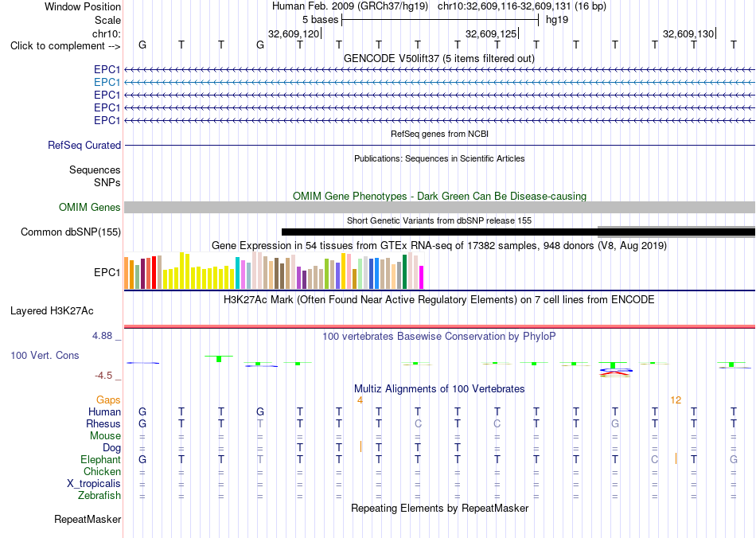Image resolution: width=756 pixels, height=538 pixels.
Task: Click the short gray dbSNP variant bar
Action: click(x=676, y=232)
